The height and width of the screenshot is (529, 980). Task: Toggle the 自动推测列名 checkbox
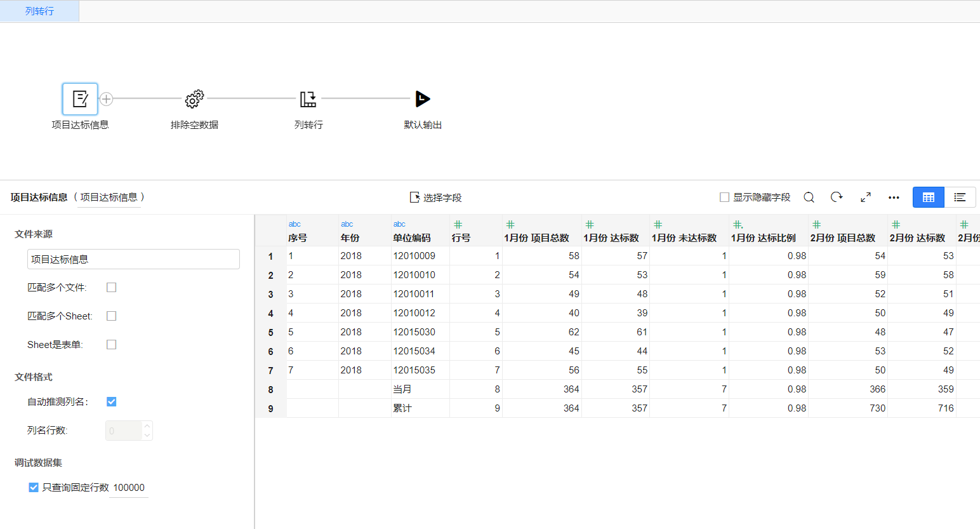(112, 402)
